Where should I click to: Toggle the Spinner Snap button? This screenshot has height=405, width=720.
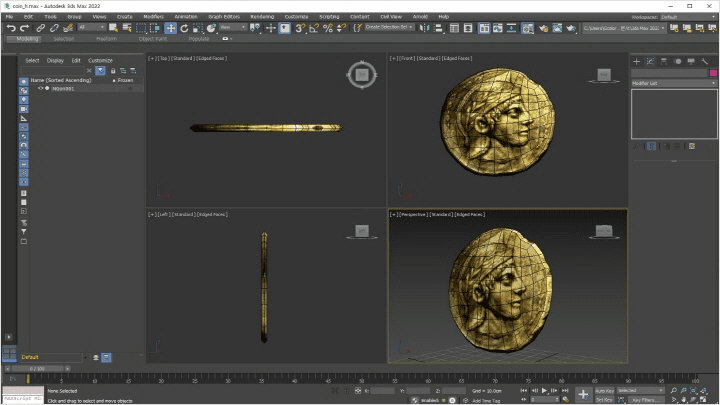(x=341, y=28)
